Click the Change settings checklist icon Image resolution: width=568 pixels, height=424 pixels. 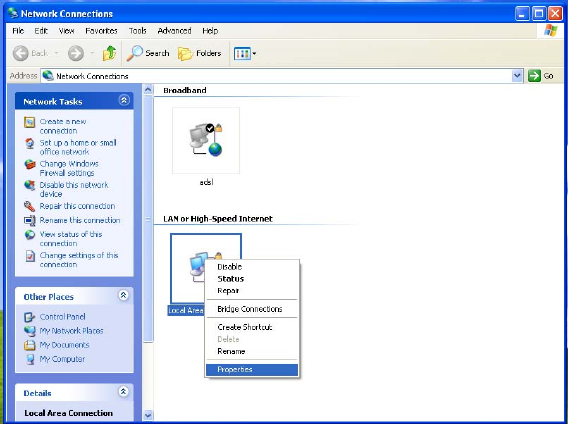[30, 256]
